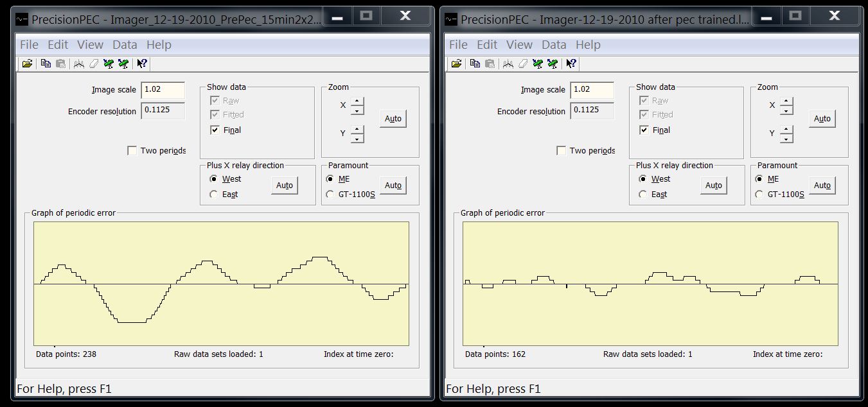This screenshot has width=868, height=407.
Task: Increase Zoom Y stepper in after-pec-trained window
Action: coord(786,129)
